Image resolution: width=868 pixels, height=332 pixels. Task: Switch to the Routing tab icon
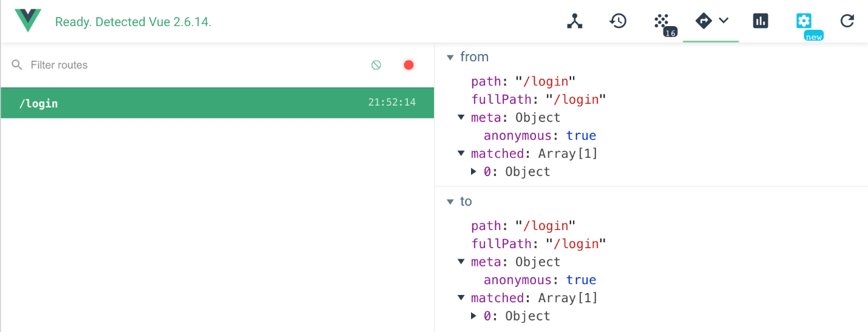(703, 21)
